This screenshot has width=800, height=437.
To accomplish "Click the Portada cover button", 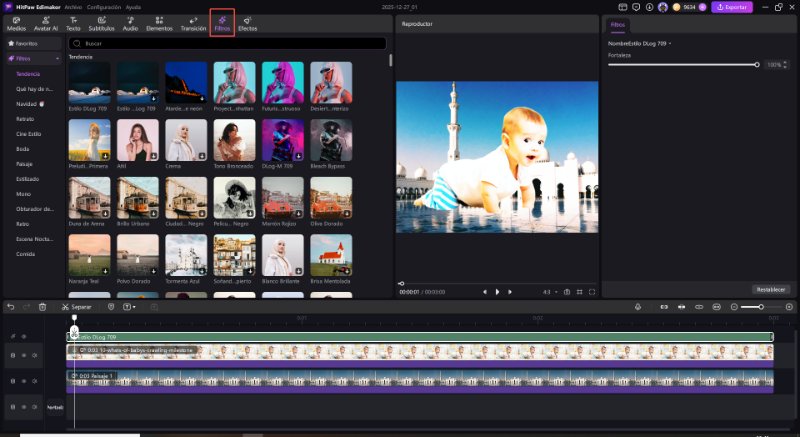I will click(x=55, y=407).
